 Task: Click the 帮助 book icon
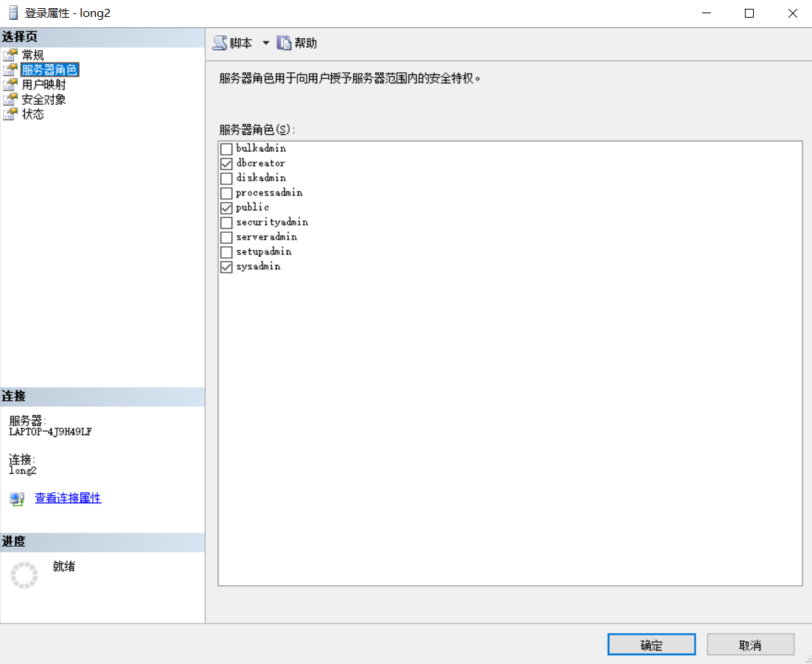pyautogui.click(x=284, y=42)
